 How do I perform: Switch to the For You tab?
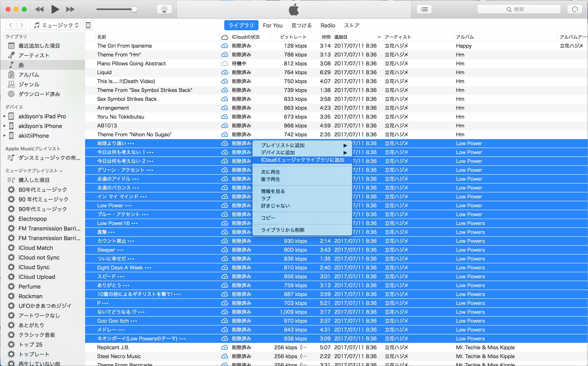pos(273,25)
